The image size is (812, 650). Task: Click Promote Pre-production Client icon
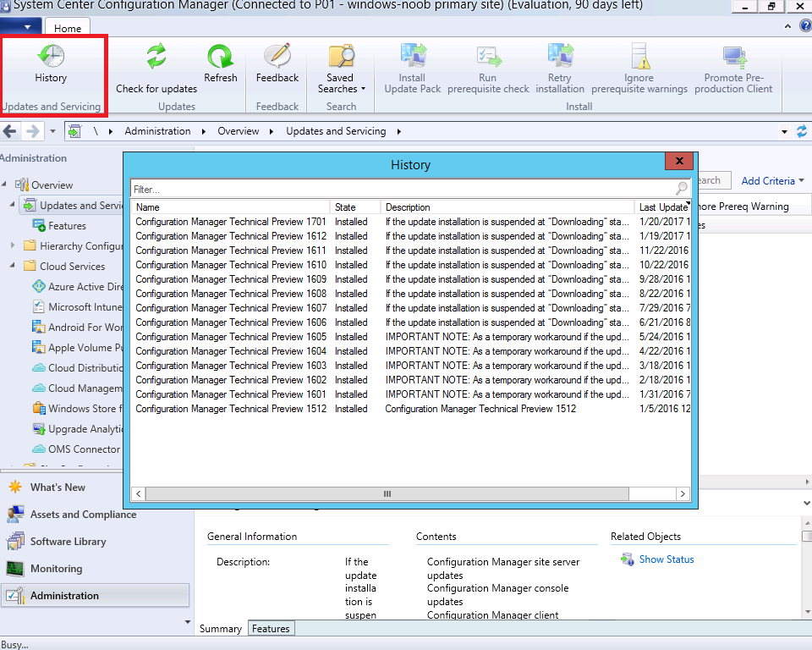734,57
